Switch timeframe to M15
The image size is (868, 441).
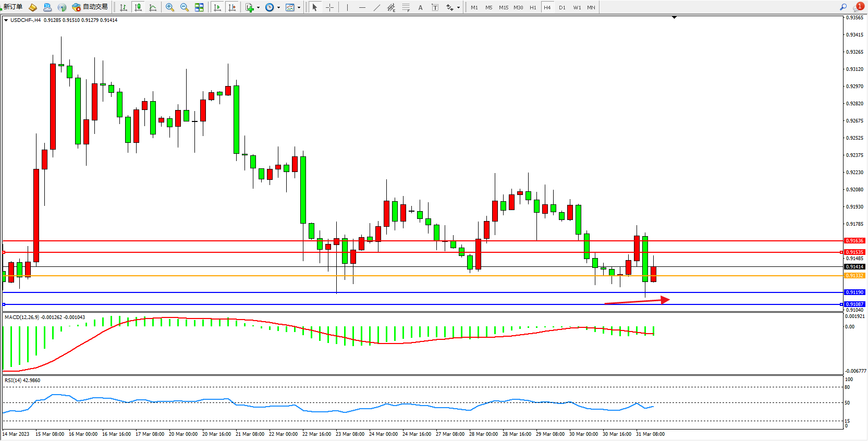point(503,7)
